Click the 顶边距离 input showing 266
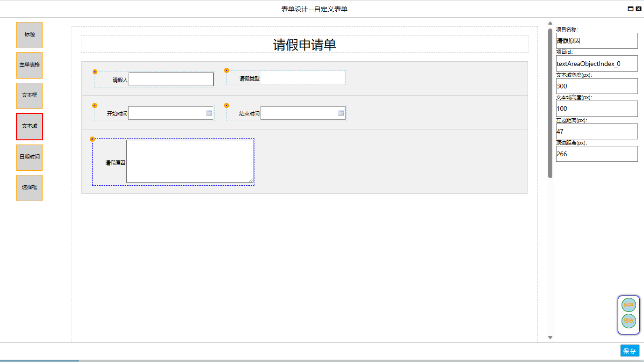Image resolution: width=644 pixels, height=362 pixels. pyautogui.click(x=597, y=154)
